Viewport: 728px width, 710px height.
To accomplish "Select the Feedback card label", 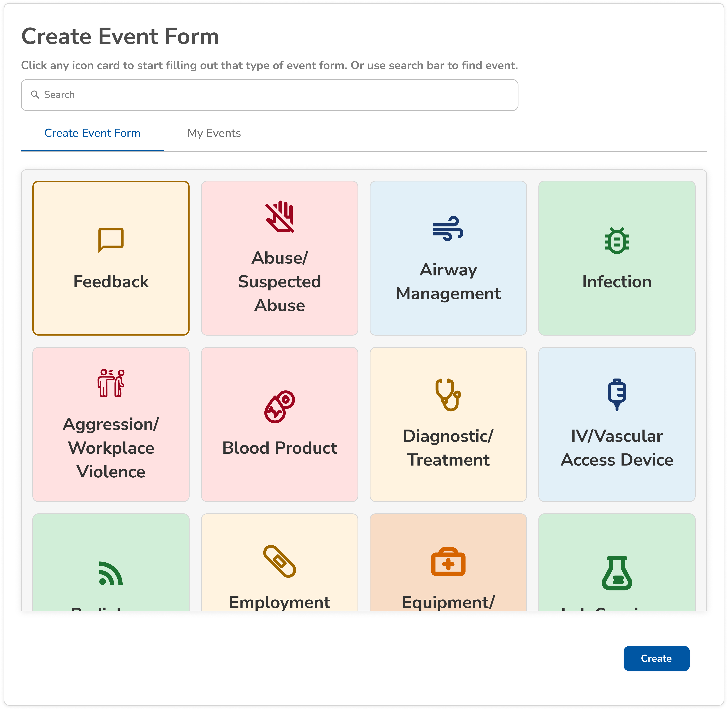I will (x=111, y=282).
